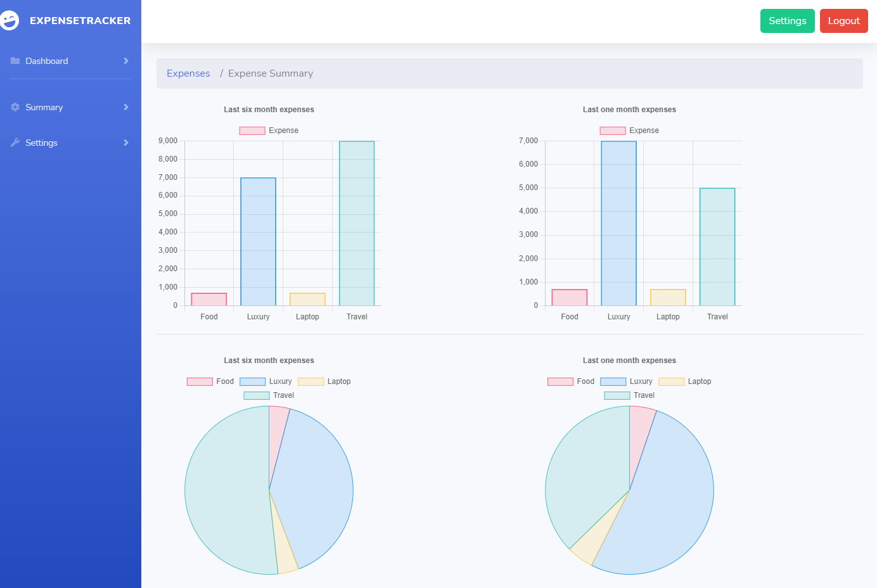Click the EXPENSETRACKER brand title

pyautogui.click(x=80, y=20)
